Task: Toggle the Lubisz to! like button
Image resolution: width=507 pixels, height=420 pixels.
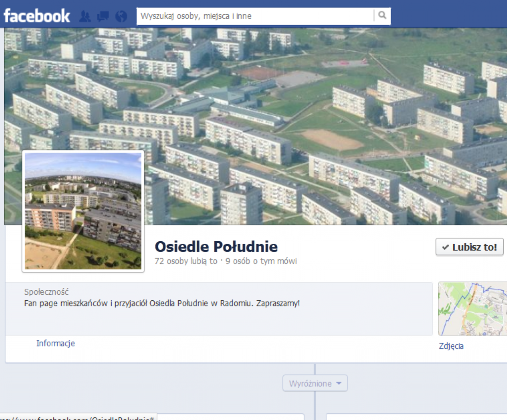Action: (x=470, y=247)
